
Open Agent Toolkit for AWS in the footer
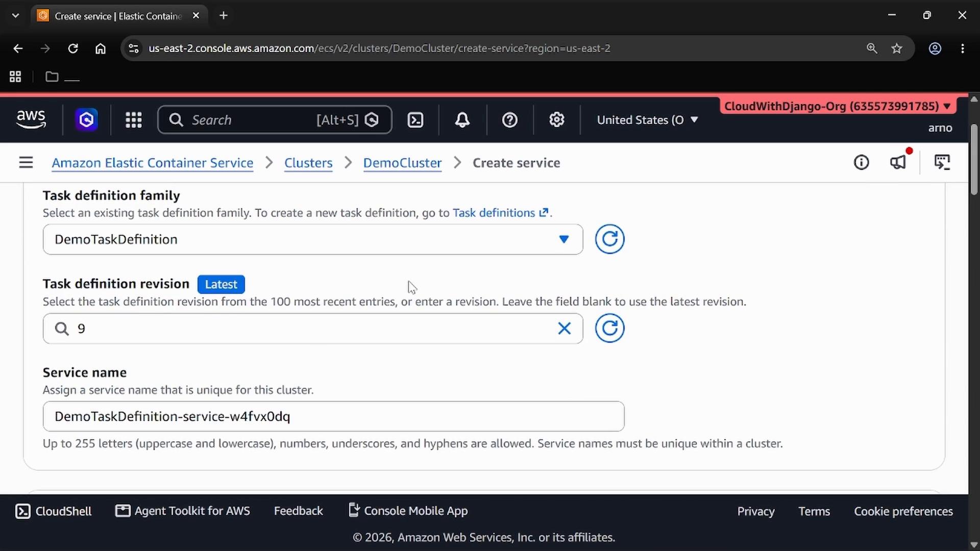point(183,511)
